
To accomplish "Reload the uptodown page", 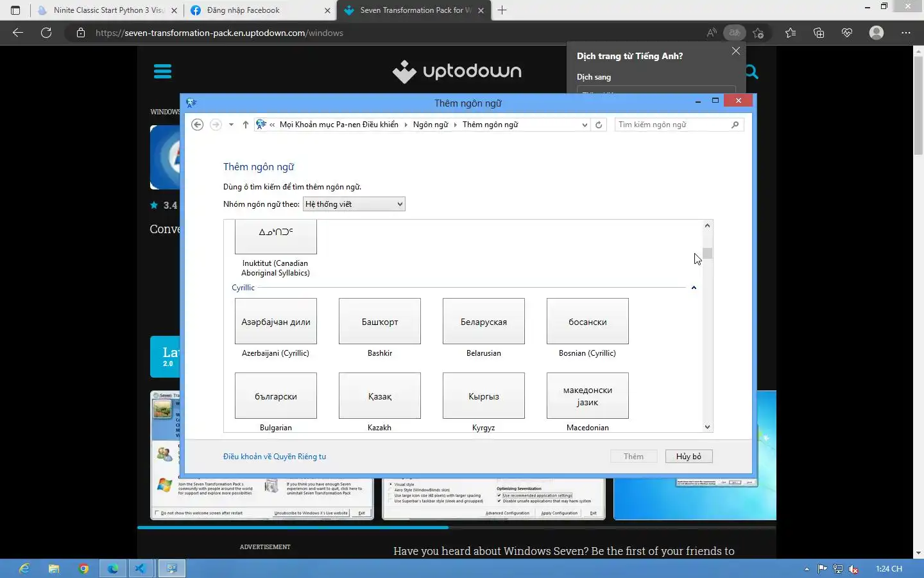I will pos(46,33).
